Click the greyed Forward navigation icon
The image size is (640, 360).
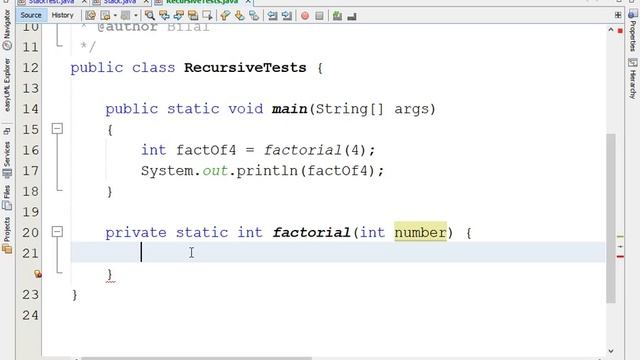click(x=125, y=16)
